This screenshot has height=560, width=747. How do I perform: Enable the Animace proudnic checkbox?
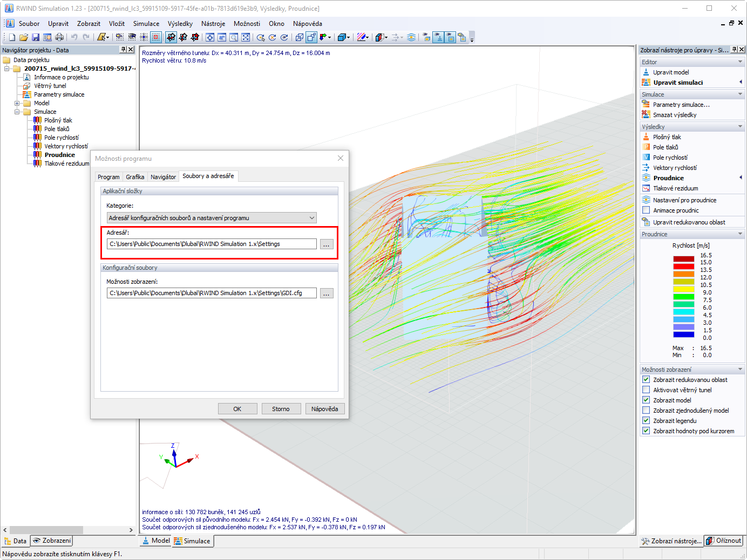646,210
